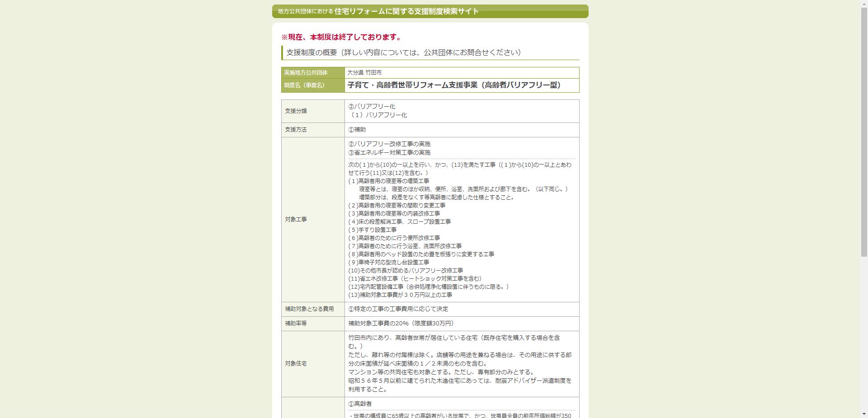This screenshot has height=418, width=868.
Task: Click the 支援分類 row header
Action: (296, 111)
